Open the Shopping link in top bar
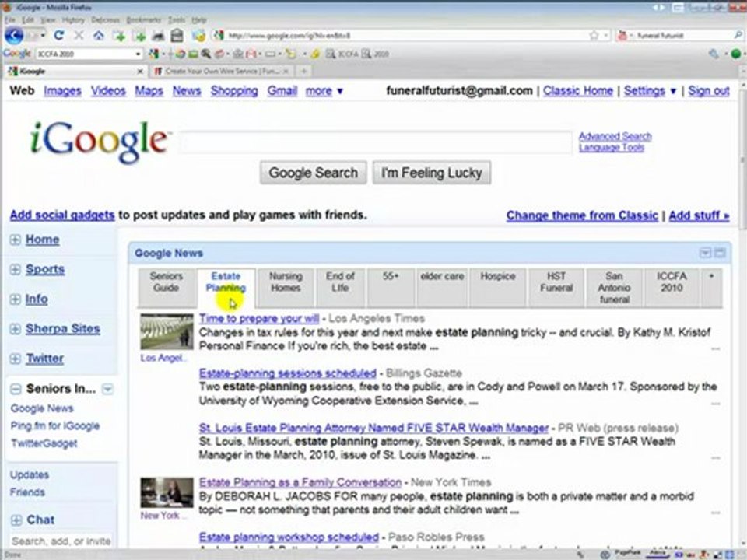Image resolution: width=747 pixels, height=560 pixels. [x=234, y=90]
